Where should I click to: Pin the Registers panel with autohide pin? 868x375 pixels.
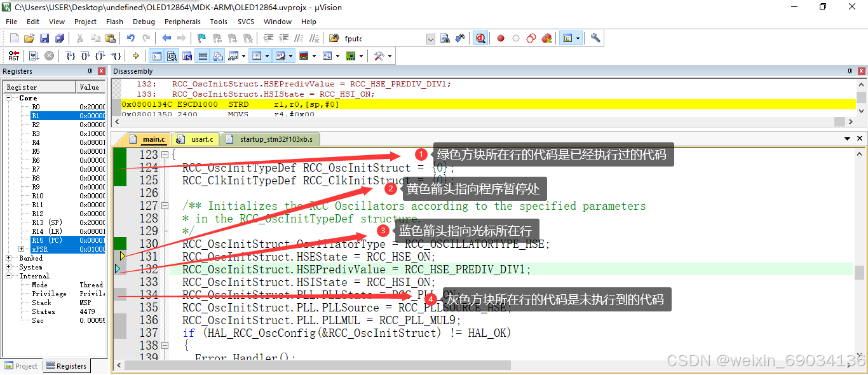tap(90, 71)
